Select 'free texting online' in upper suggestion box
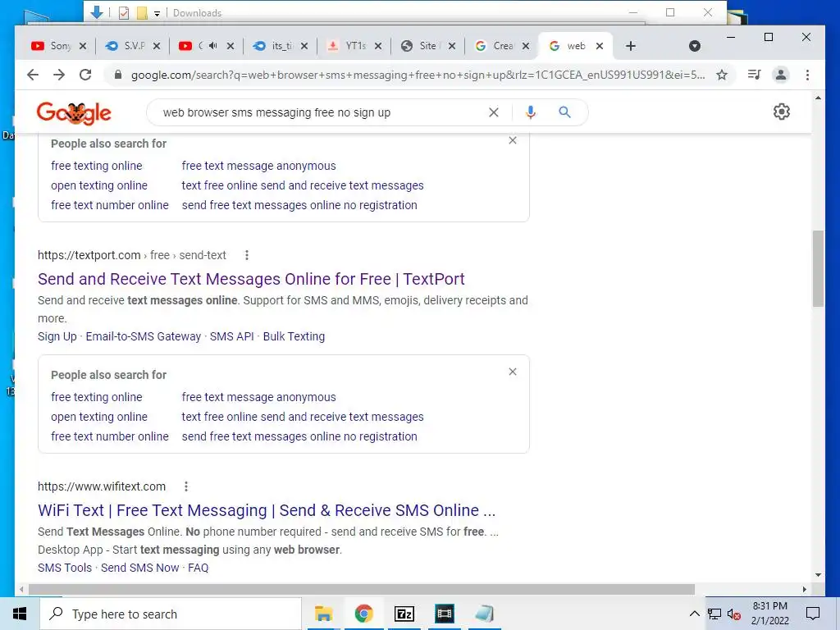This screenshot has height=630, width=840. pos(97,166)
